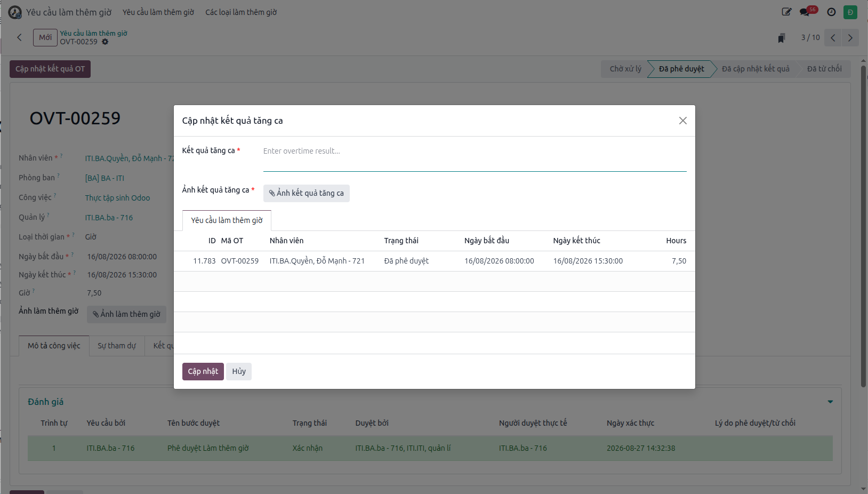
Task: Collapse the Đánh giá section arrow
Action: pyautogui.click(x=830, y=402)
